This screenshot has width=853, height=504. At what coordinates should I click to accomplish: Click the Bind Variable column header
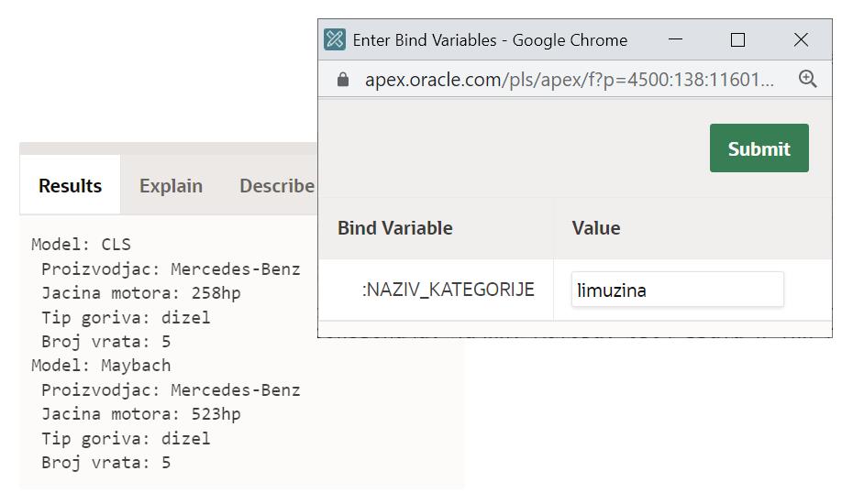point(394,228)
